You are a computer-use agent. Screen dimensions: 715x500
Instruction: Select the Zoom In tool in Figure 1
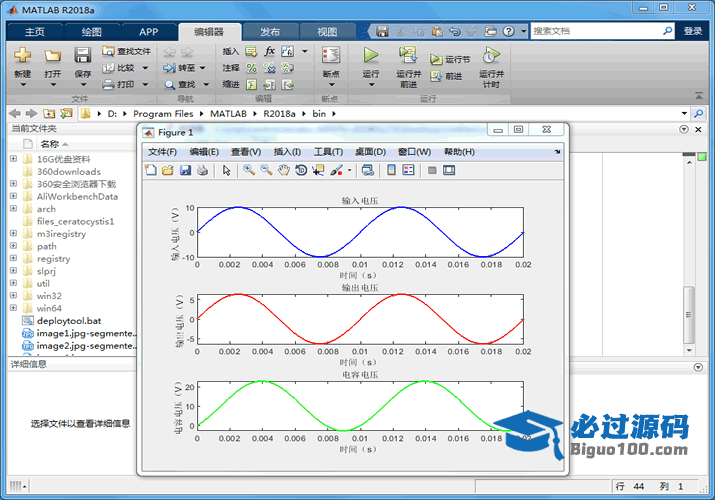249,170
